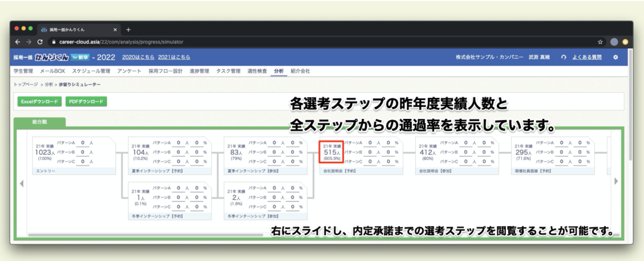Open a new browser tab with plus
Viewport: 644px width, 261px height.
pos(128,30)
